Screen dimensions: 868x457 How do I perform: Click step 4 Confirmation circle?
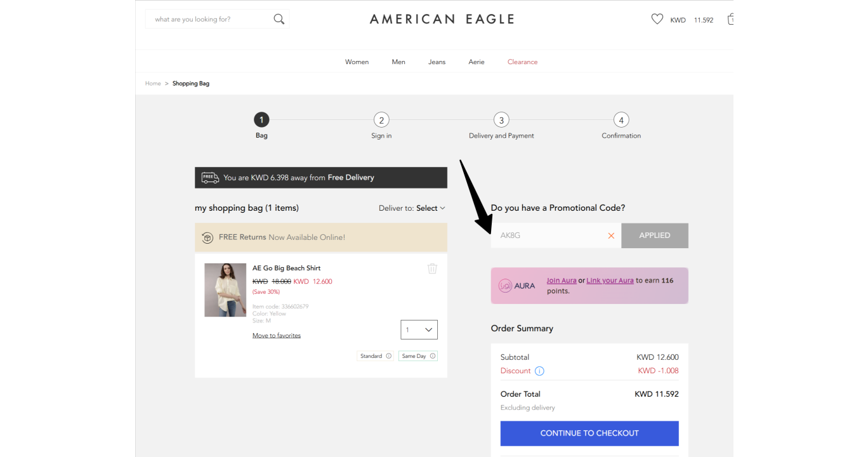click(x=621, y=120)
